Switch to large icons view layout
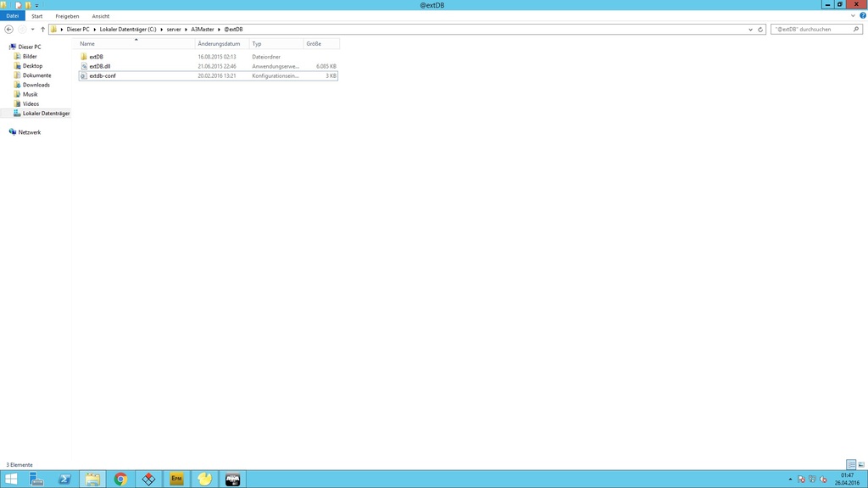Image resolution: width=868 pixels, height=488 pixels. tap(861, 465)
